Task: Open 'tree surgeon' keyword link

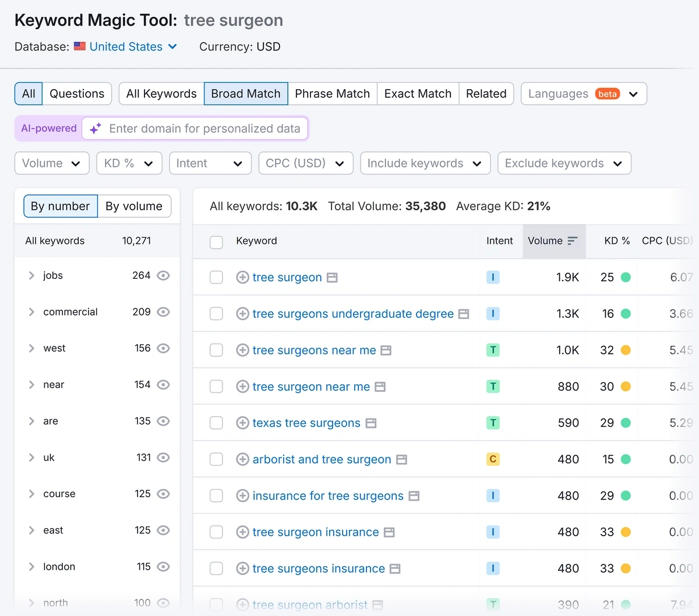Action: tap(287, 278)
